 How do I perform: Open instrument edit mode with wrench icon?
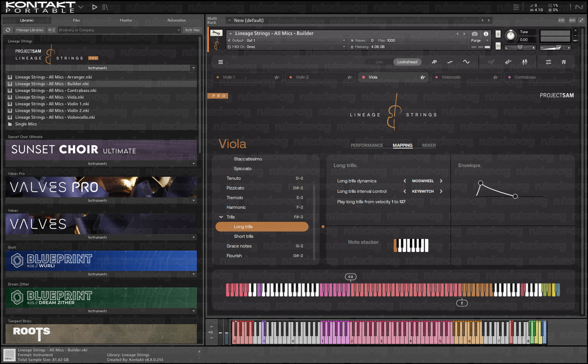point(216,33)
